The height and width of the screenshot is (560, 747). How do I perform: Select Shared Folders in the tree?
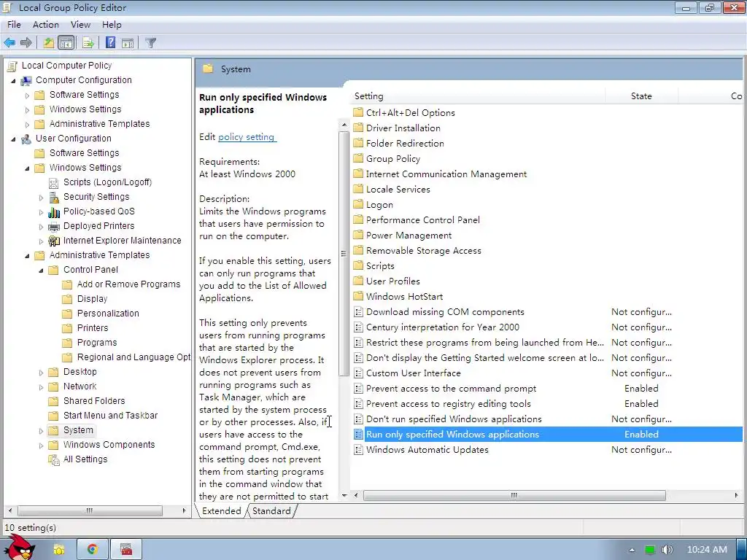94,401
